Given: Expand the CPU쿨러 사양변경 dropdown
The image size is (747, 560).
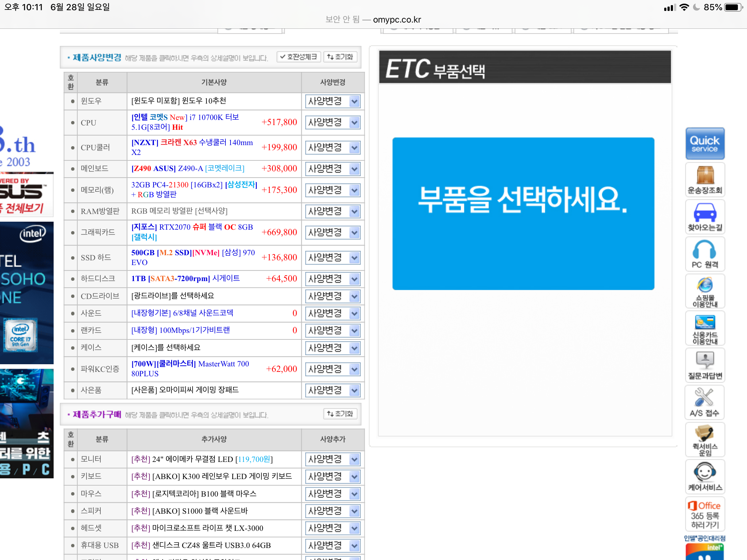Looking at the screenshot, I should (333, 148).
